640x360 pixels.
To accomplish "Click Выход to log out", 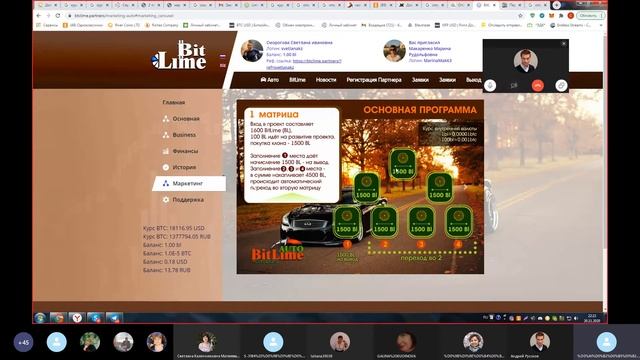I will 473,80.
